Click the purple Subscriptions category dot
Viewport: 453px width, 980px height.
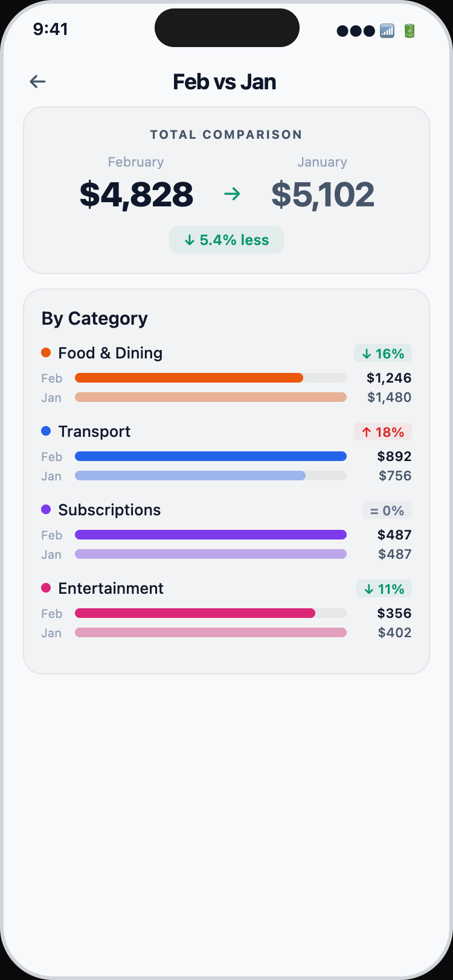46,509
